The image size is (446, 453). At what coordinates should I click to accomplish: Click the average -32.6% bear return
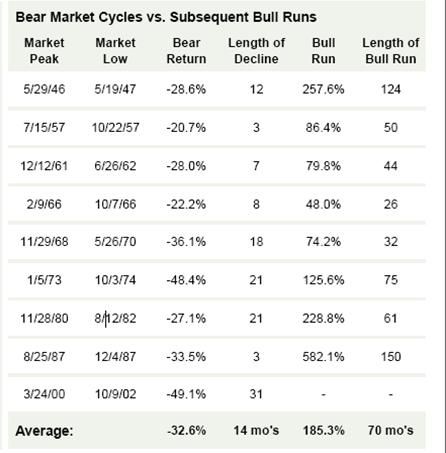pyautogui.click(x=186, y=430)
